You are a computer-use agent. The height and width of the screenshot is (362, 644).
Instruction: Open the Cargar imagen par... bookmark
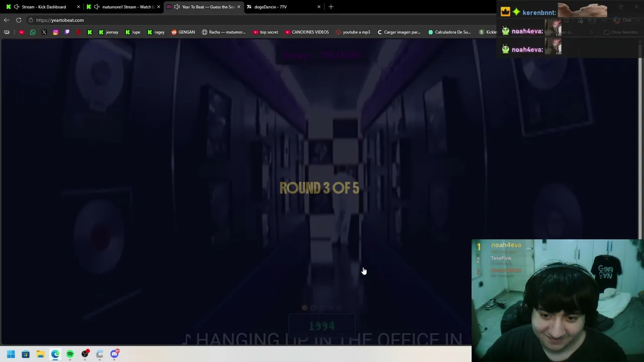point(398,32)
